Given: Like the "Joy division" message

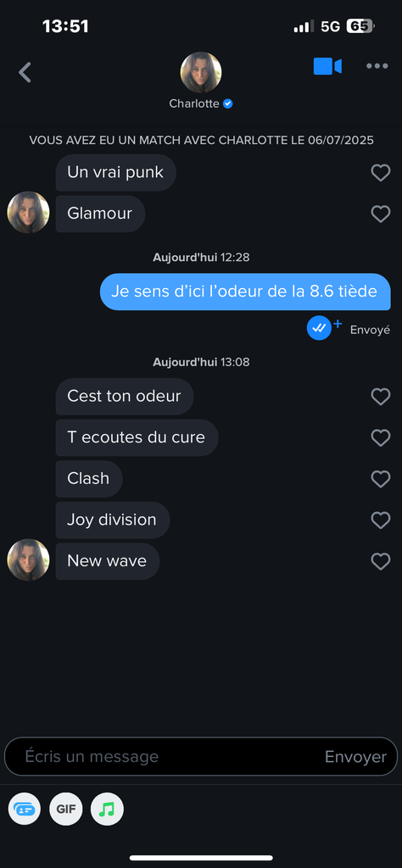Looking at the screenshot, I should coord(381,520).
